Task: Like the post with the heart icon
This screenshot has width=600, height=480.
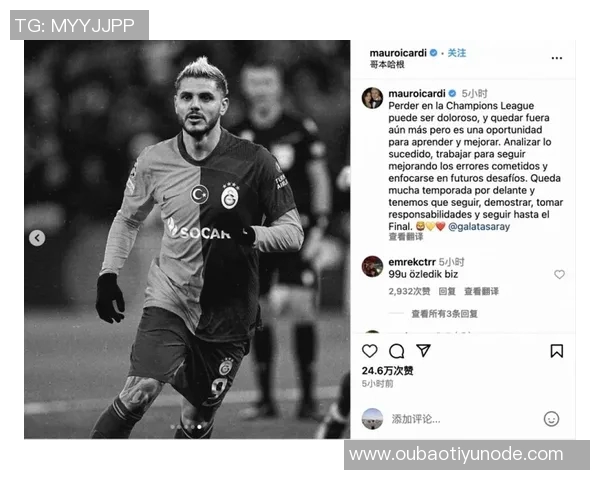Action: [x=370, y=351]
